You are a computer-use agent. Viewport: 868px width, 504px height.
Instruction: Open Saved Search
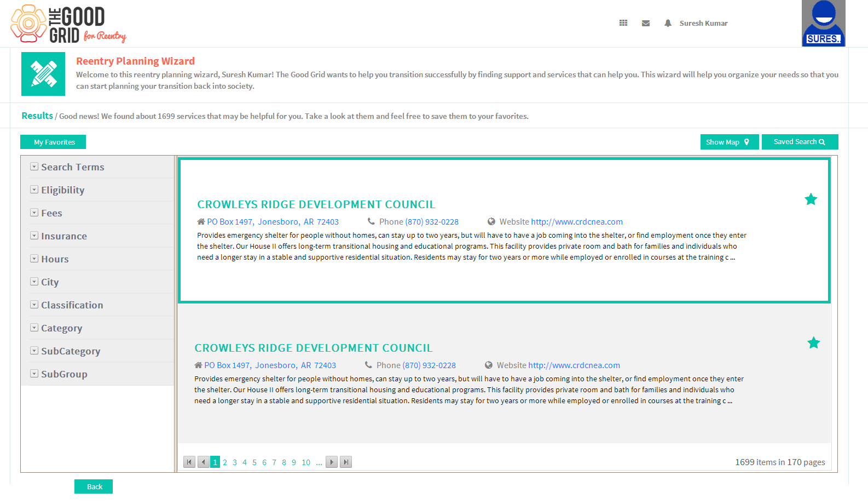pyautogui.click(x=800, y=142)
